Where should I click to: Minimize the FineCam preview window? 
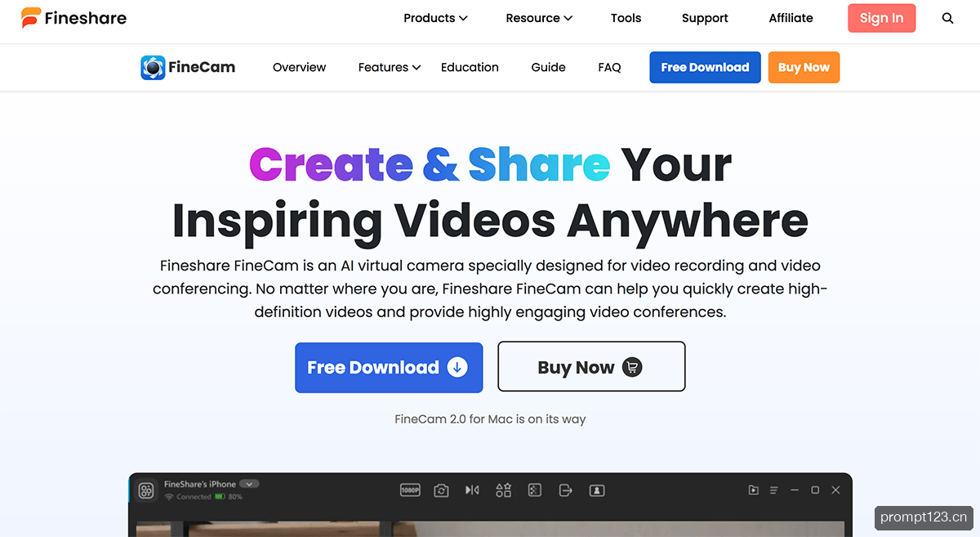795,490
